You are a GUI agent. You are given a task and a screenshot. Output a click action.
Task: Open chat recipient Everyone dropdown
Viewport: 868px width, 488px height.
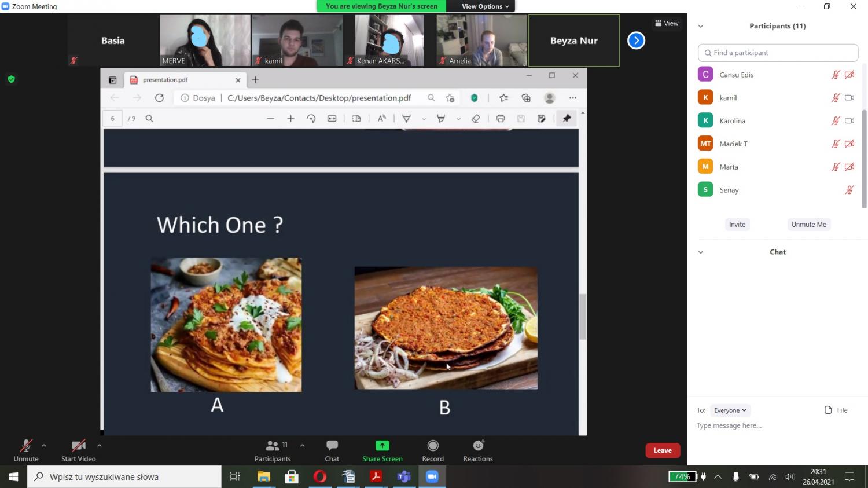[730, 410]
